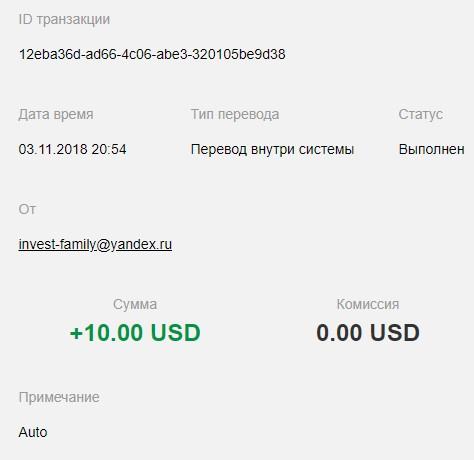Viewport: 474px width, 460px height.
Task: Click the USD currency in the commission value
Action: tap(395, 332)
